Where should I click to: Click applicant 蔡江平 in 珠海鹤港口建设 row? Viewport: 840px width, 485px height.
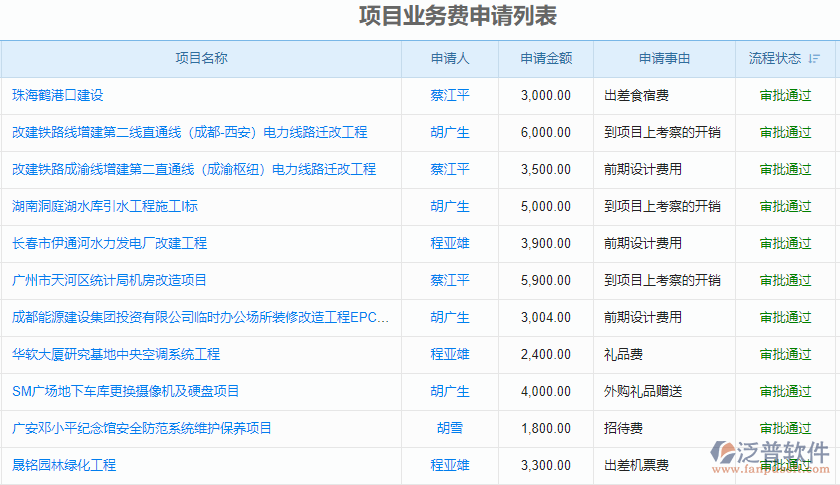(x=450, y=95)
